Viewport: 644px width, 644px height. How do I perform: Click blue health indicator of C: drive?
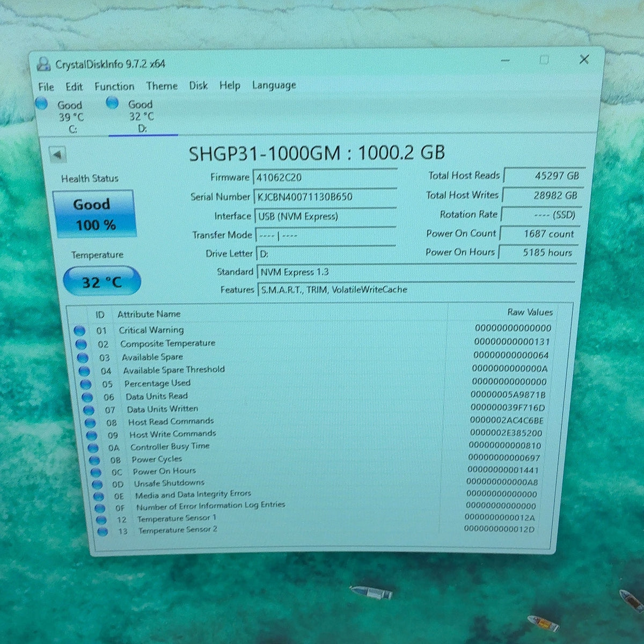pos(41,104)
